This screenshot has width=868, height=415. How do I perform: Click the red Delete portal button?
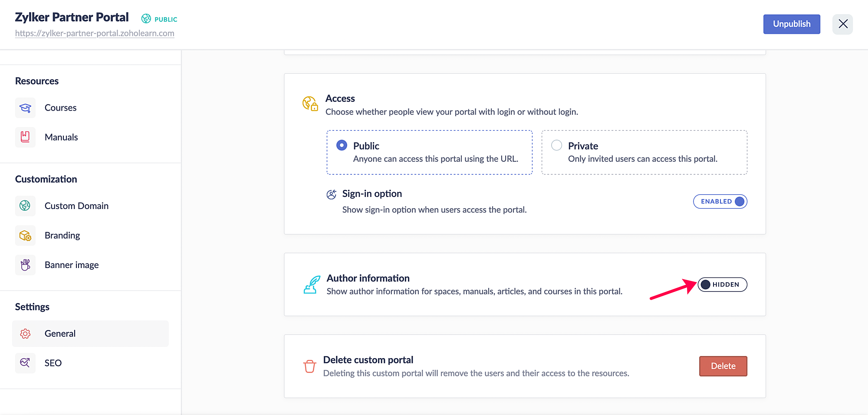[x=723, y=366]
